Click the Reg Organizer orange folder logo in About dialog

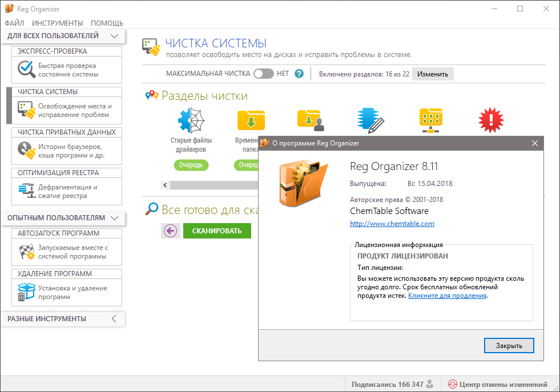click(x=303, y=184)
